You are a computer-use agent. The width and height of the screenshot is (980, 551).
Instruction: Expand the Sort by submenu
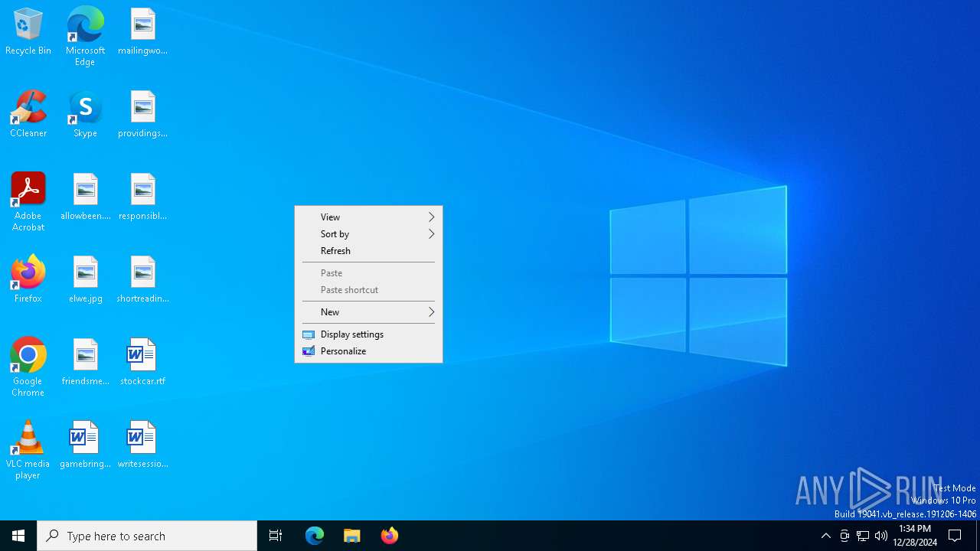(368, 234)
